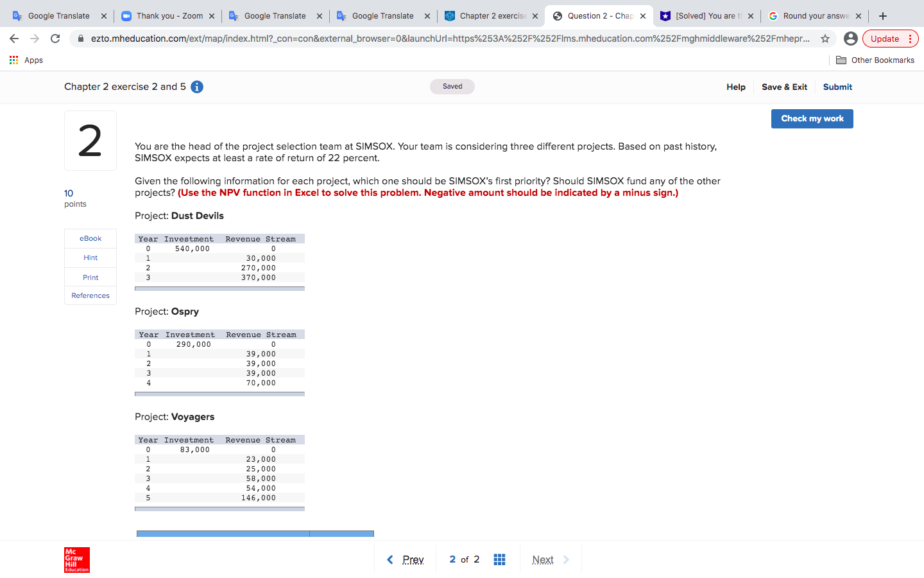Click the Dust Devils 370,000 revenue value
924x578 pixels.
(259, 277)
